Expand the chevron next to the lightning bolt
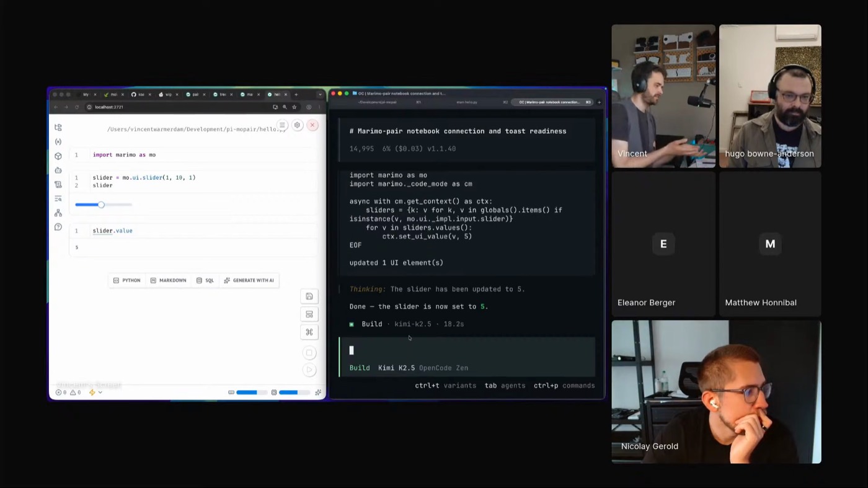This screenshot has height=488, width=868. pos(100,393)
